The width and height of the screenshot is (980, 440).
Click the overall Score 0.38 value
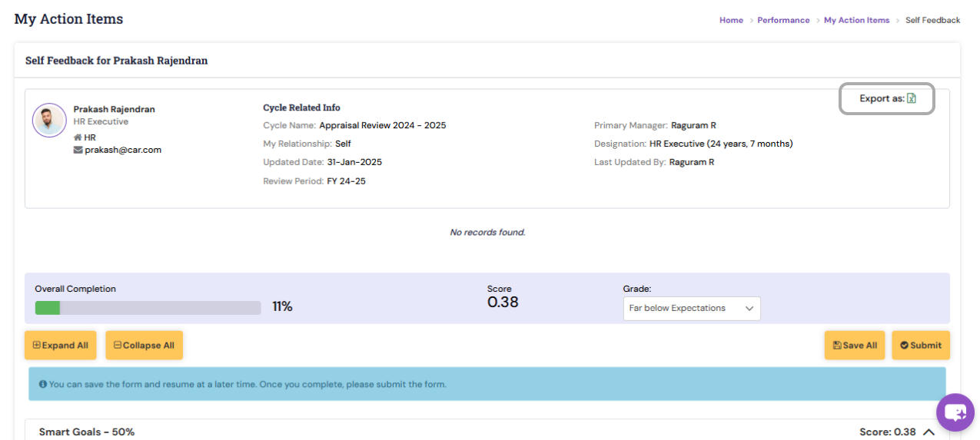[x=503, y=303]
